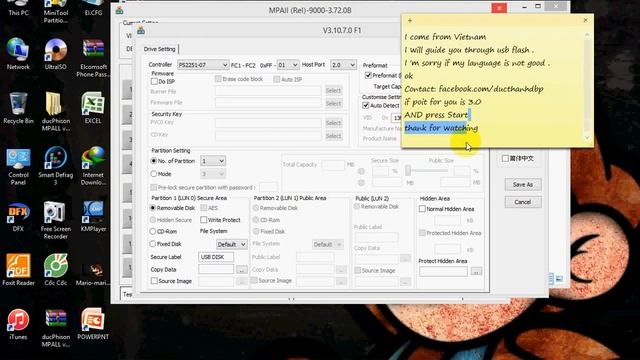
Task: Delete the sticky note with X
Action: [586, 20]
